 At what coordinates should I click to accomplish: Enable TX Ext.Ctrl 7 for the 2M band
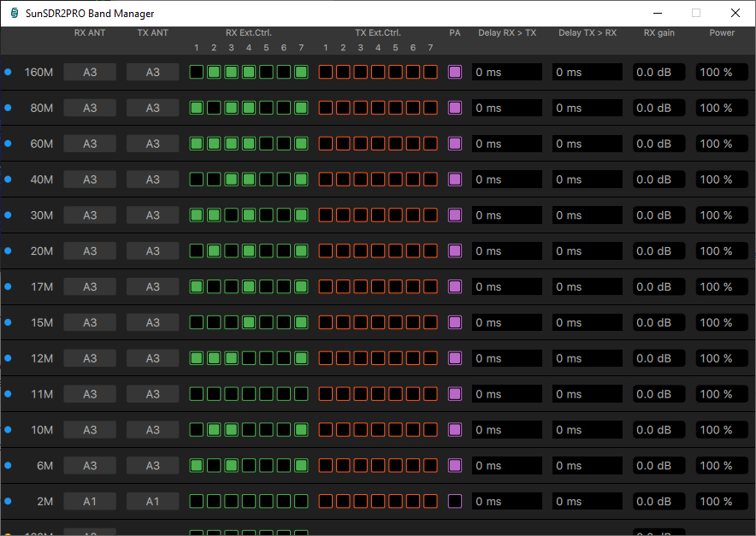(x=430, y=501)
